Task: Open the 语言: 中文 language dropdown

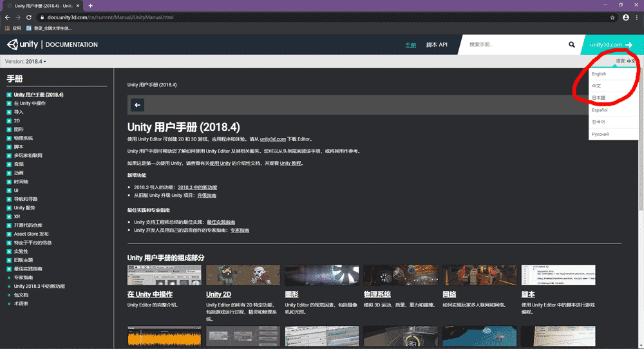Action: (625, 61)
